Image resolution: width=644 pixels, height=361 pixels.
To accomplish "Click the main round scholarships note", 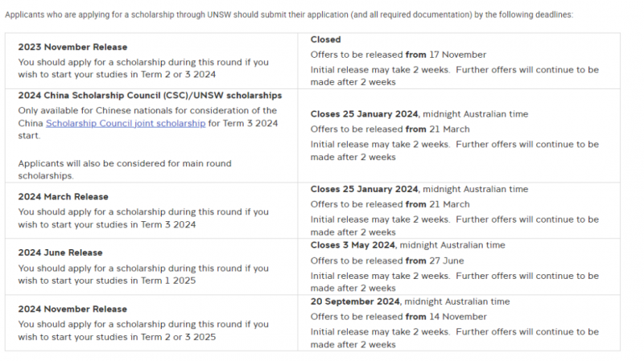I will click(x=125, y=170).
